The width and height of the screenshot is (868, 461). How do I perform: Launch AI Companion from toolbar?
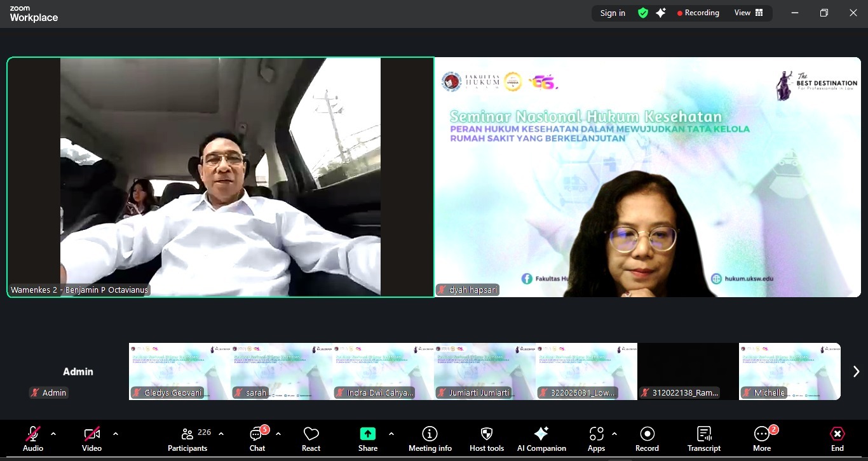541,438
